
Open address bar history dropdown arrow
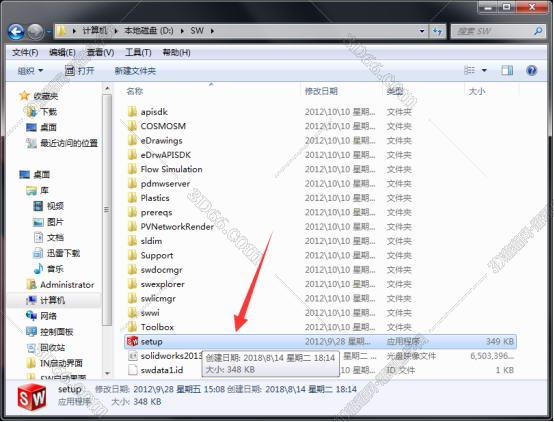422,31
